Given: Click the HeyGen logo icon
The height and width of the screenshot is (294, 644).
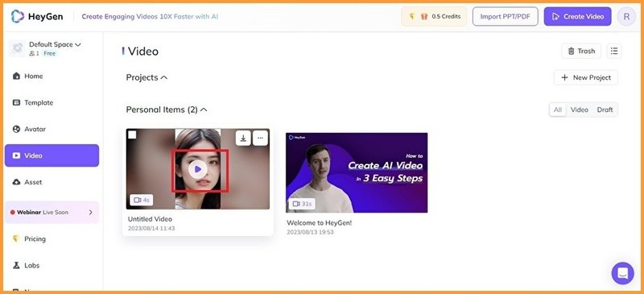Looking at the screenshot, I should pos(17,16).
